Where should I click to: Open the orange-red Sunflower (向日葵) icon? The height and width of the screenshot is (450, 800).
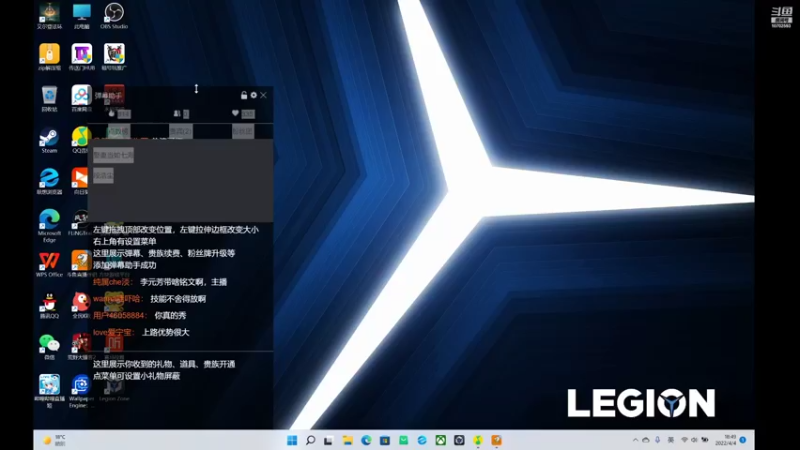[80, 181]
